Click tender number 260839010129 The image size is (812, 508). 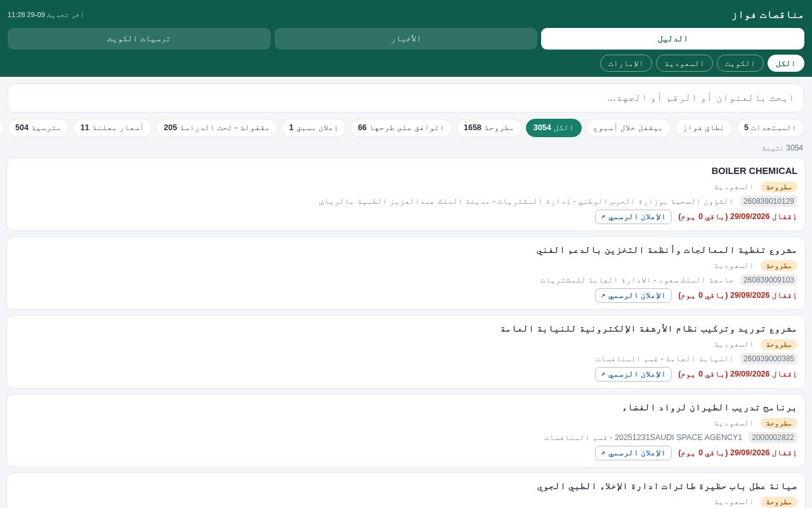pos(769,201)
